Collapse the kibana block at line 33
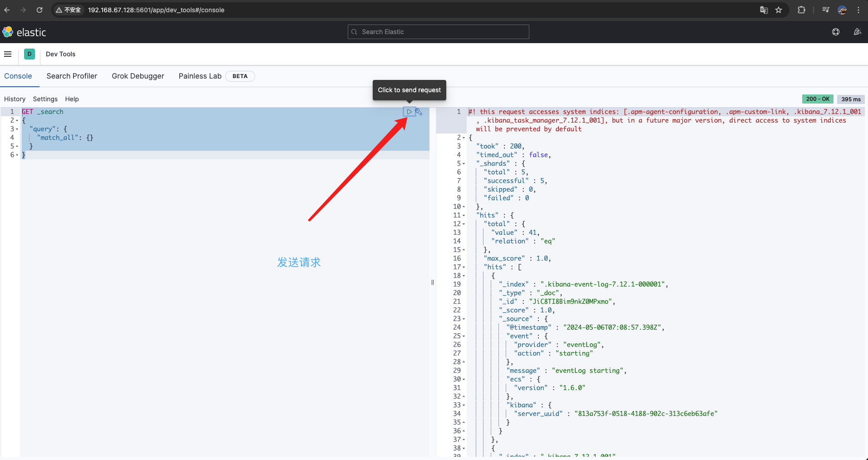The width and height of the screenshot is (868, 460). point(464,406)
